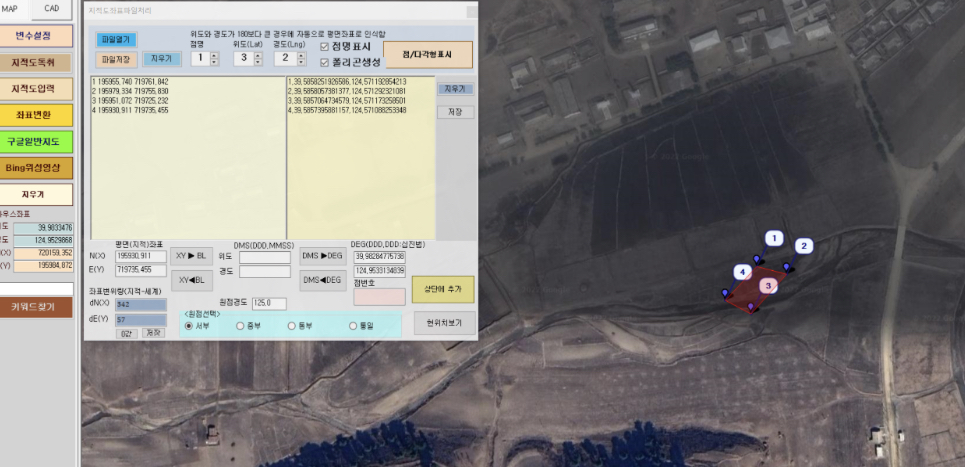The width and height of the screenshot is (965, 467).
Task: Toggle the 점명표시 checkbox
Action: pyautogui.click(x=324, y=46)
